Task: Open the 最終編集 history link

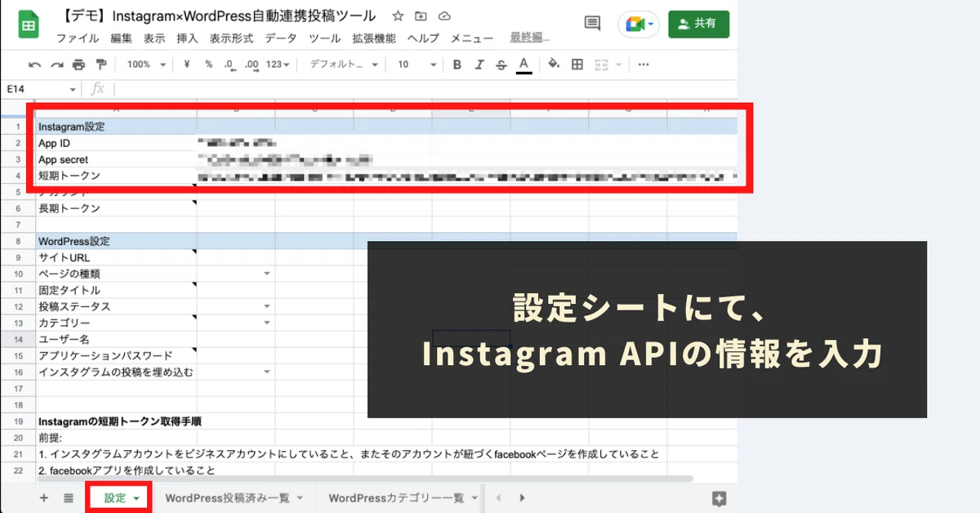Action: point(529,38)
